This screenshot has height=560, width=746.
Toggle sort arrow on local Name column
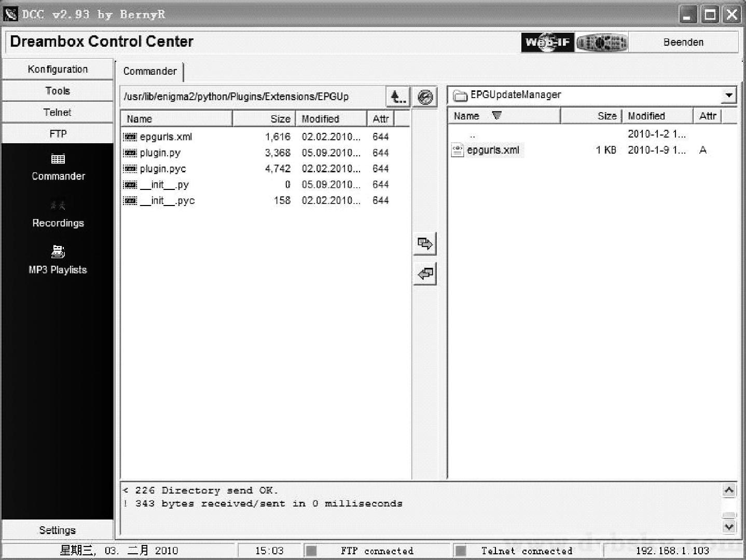point(496,116)
